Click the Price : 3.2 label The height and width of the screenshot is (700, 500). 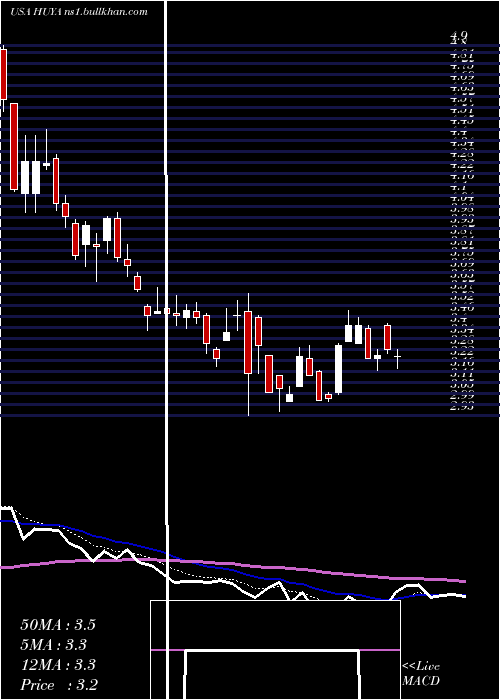click(59, 685)
